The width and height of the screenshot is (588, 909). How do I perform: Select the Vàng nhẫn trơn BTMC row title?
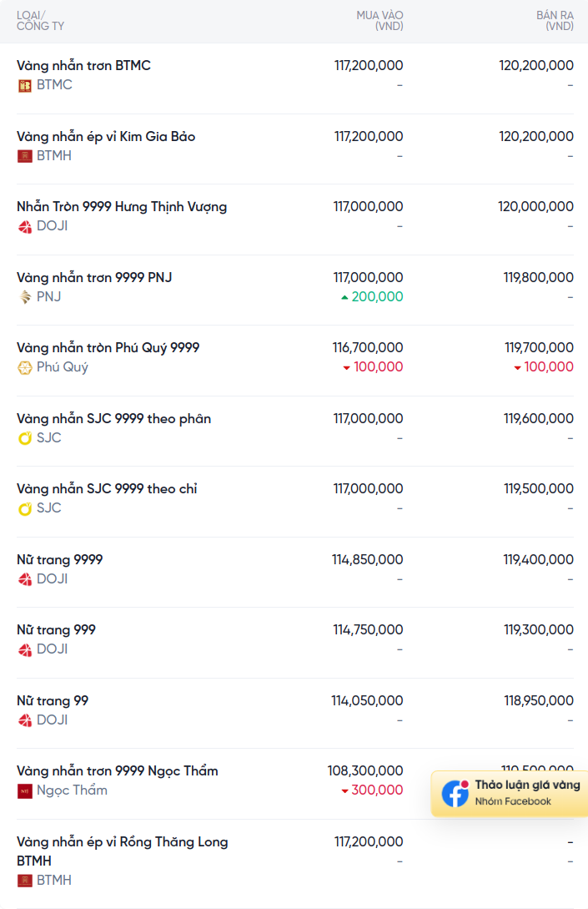point(83,65)
